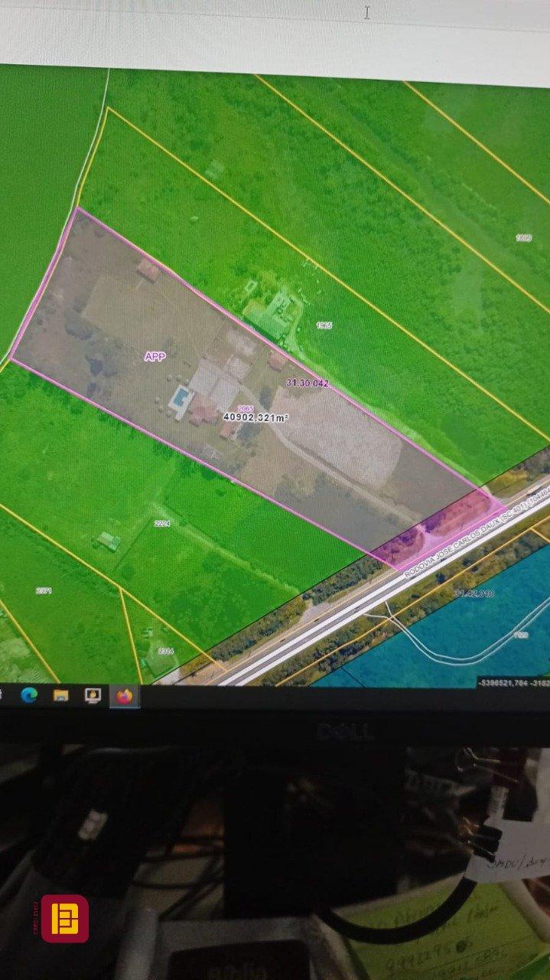This screenshot has width=550, height=980.
Task: Click the 31.30.042 parcel code label
Action: 307,383
